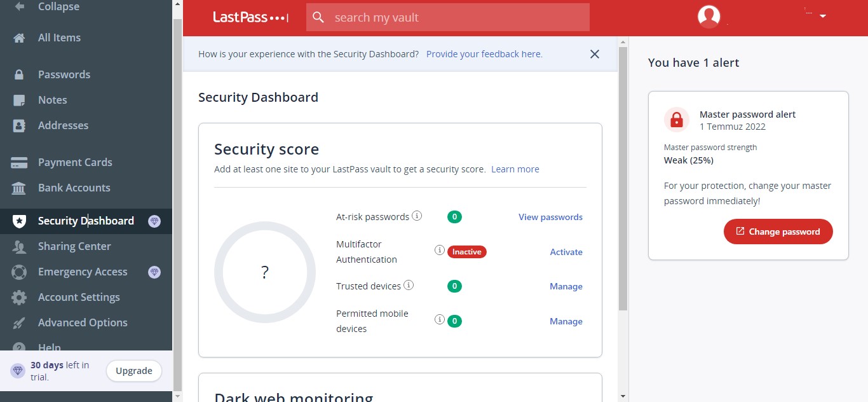Click the '1 Temmuz 2022' alert date
The height and width of the screenshot is (402, 868).
[733, 127]
